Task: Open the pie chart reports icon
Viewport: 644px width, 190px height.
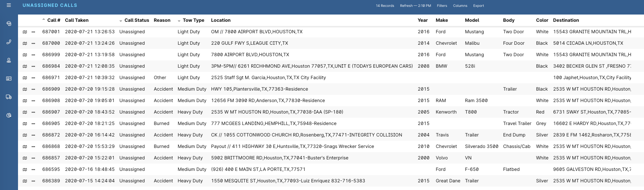Action: click(x=9, y=115)
